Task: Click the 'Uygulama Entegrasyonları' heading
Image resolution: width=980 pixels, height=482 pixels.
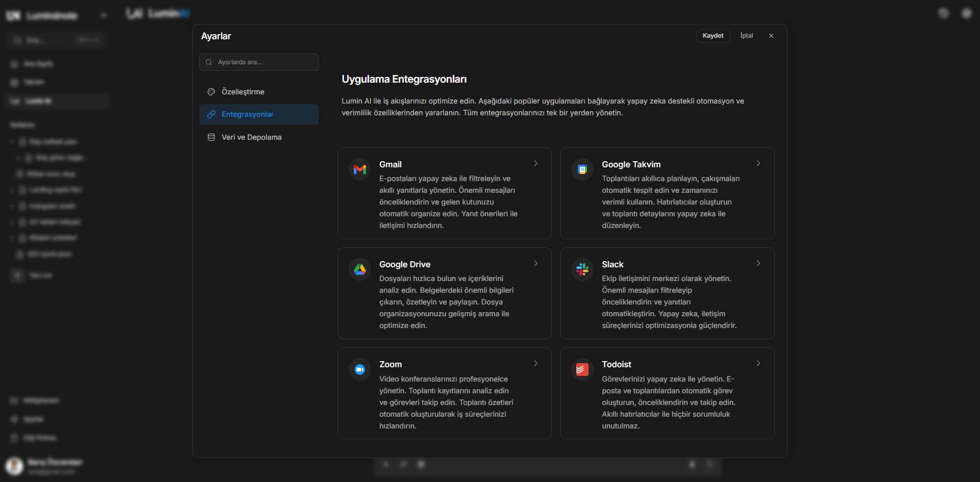Action: click(x=404, y=79)
